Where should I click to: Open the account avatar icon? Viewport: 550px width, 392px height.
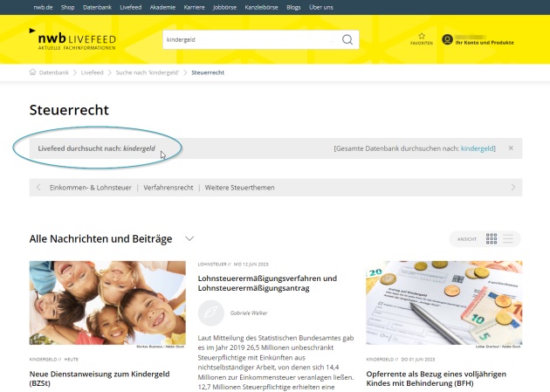(447, 39)
